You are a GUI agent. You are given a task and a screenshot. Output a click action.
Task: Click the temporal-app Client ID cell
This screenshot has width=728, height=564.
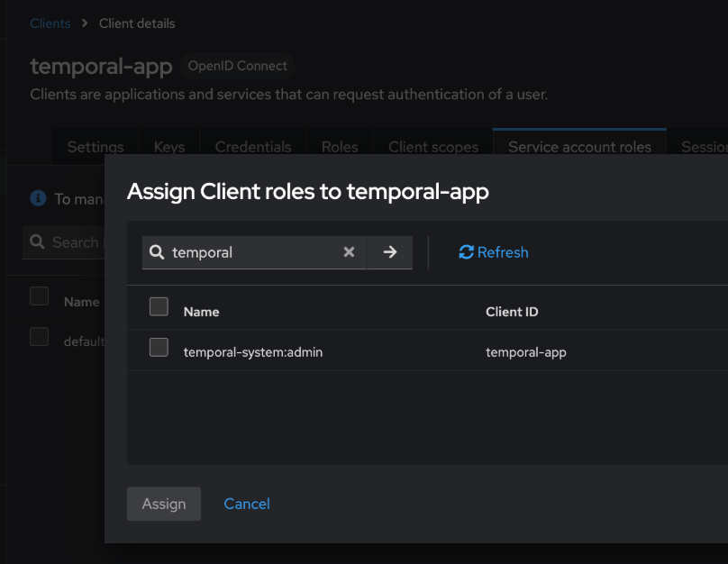(x=526, y=352)
